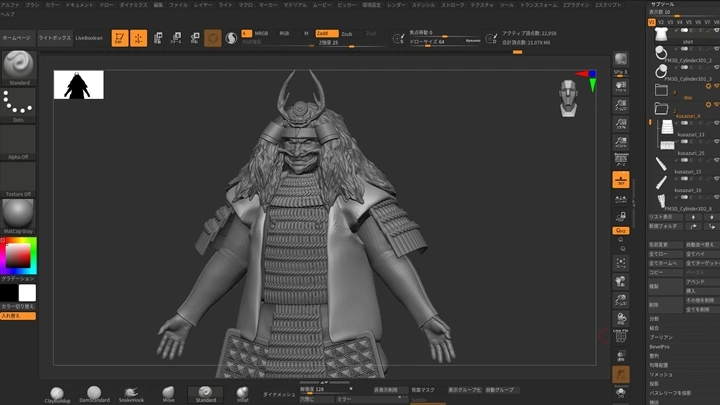Choose the Move transform icon in top toolbar

click(158, 38)
